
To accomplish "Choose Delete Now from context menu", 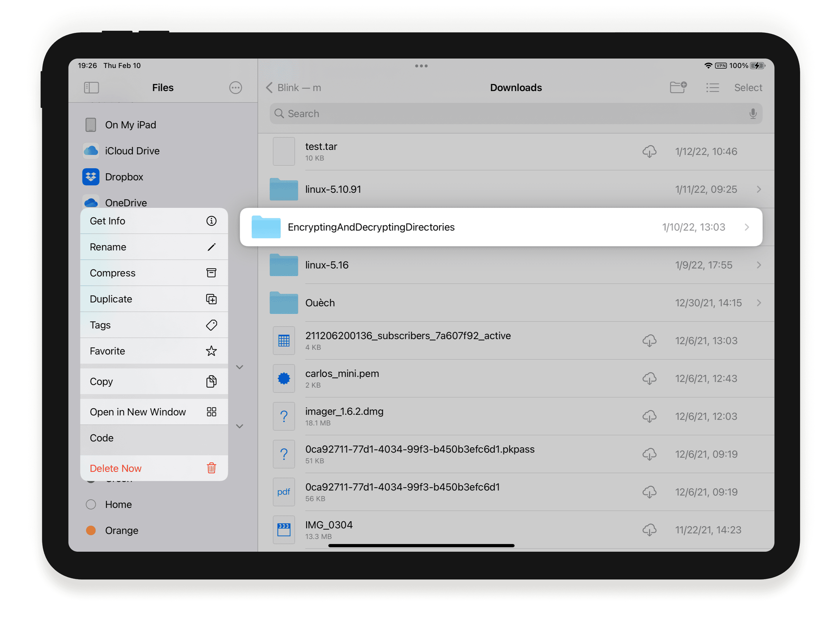I will pos(154,468).
